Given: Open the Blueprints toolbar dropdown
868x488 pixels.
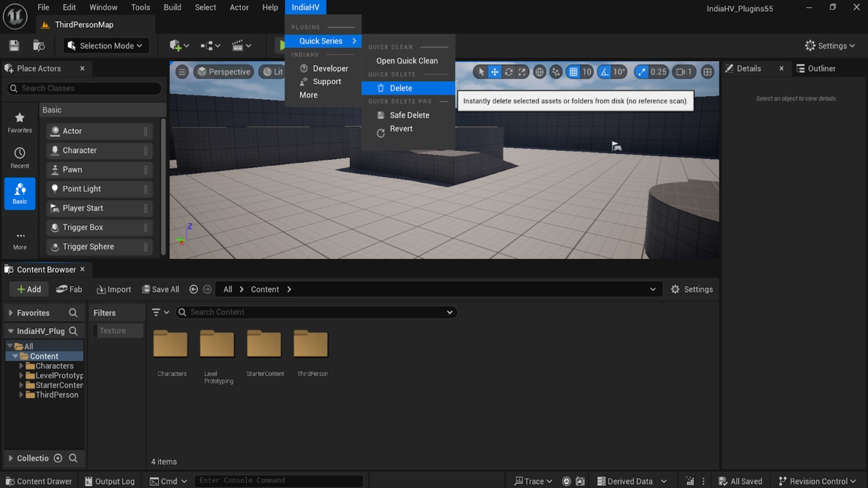Looking at the screenshot, I should [x=211, y=45].
